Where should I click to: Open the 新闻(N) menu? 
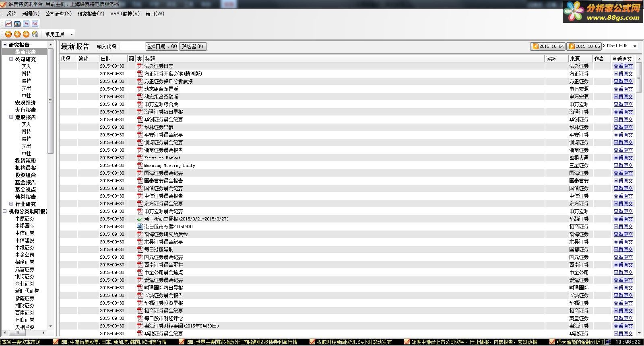coord(31,14)
